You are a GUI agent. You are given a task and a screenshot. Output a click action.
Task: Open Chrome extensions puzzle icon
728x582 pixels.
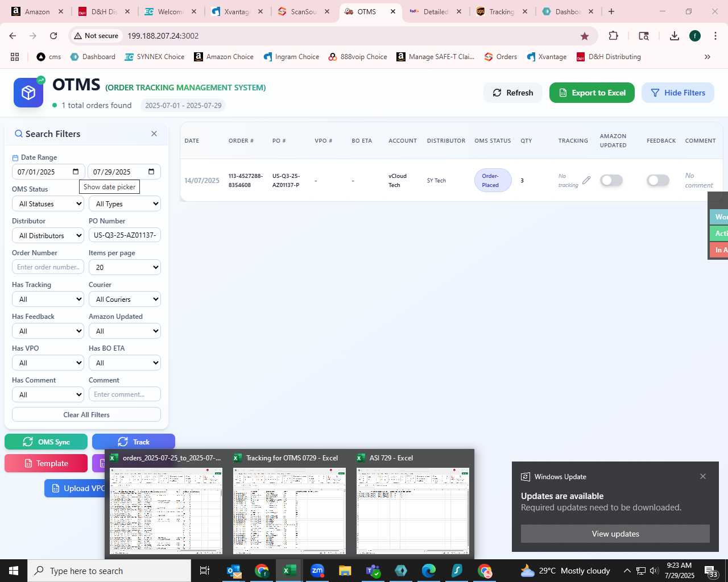(613, 36)
